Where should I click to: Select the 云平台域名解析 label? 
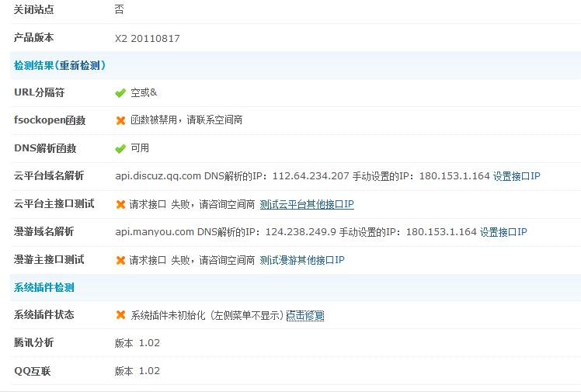[49, 176]
